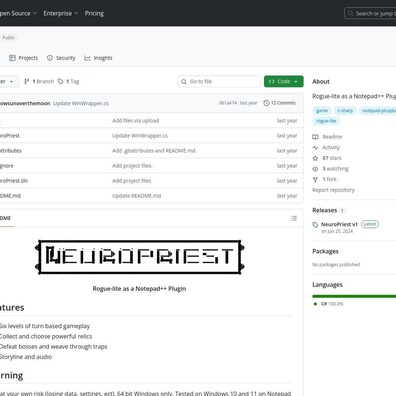This screenshot has width=396, height=396.
Task: Click the contributor name owsunoverthemoon
Action: coord(25,103)
